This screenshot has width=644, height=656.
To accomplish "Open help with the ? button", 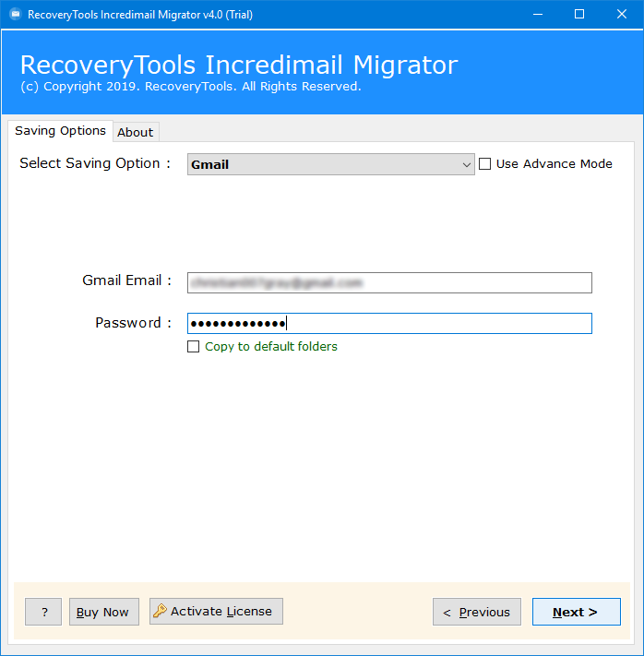I will [43, 612].
